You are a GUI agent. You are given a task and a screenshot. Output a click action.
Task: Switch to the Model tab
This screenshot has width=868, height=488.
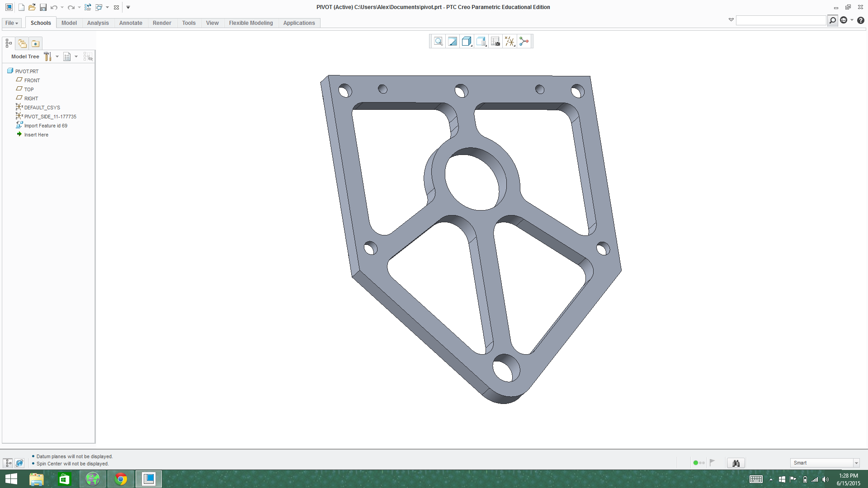coord(69,23)
